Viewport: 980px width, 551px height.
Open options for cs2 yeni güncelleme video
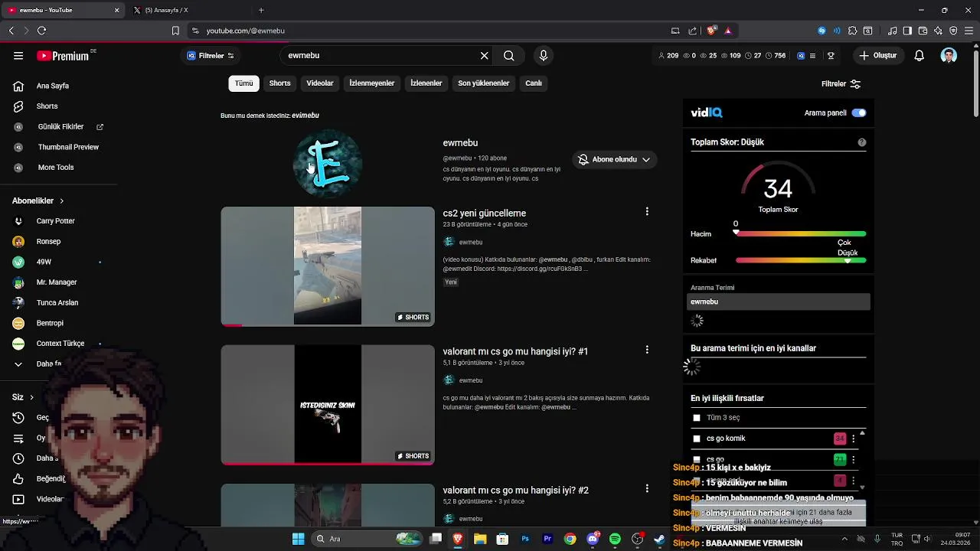[x=647, y=211]
